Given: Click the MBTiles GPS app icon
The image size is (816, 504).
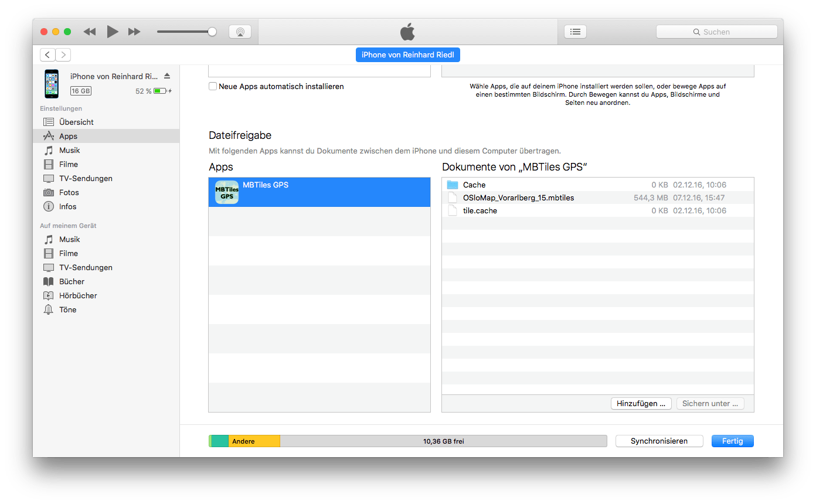Looking at the screenshot, I should 227,192.
